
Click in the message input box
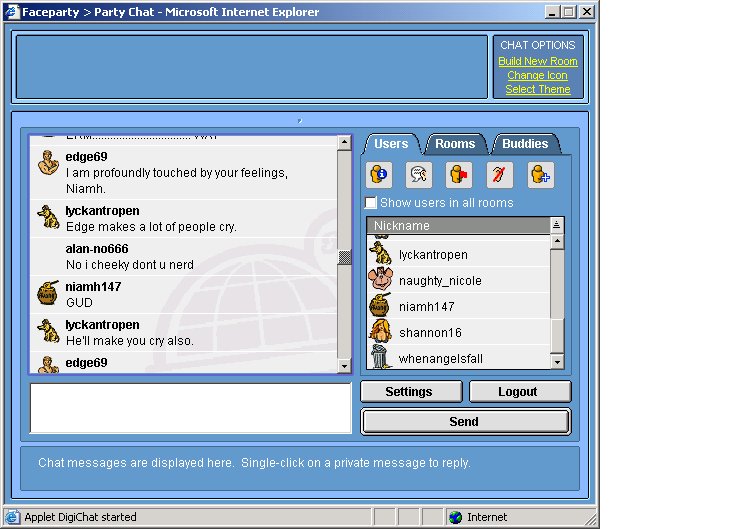[x=191, y=408]
